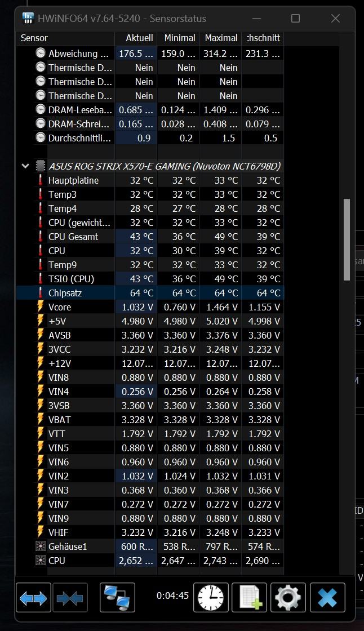364x631 pixels.
Task: Click the Durchschnitt column header
Action: click(x=263, y=38)
